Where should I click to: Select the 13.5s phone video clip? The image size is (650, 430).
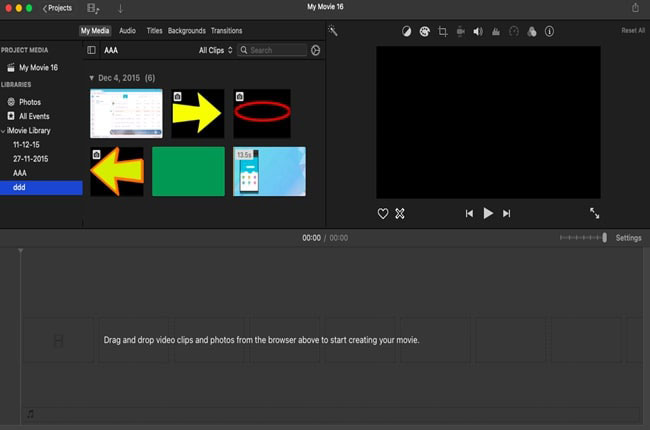[269, 171]
